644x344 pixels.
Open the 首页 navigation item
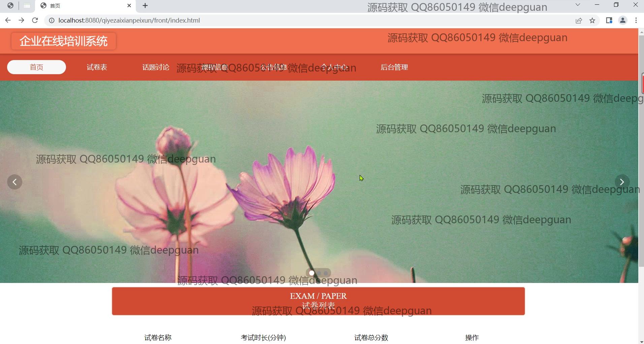(36, 67)
